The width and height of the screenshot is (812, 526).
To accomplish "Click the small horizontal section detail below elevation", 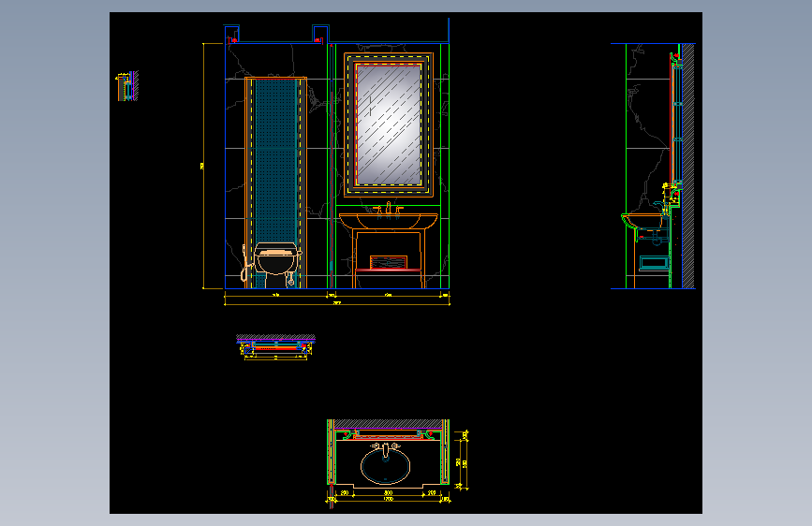I will [x=275, y=346].
